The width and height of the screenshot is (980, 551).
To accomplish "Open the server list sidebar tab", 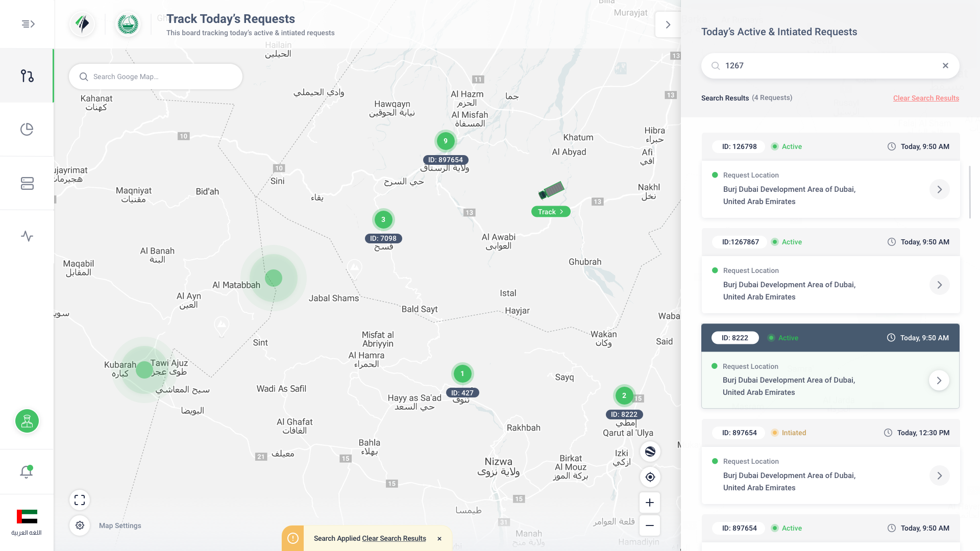I will [27, 183].
